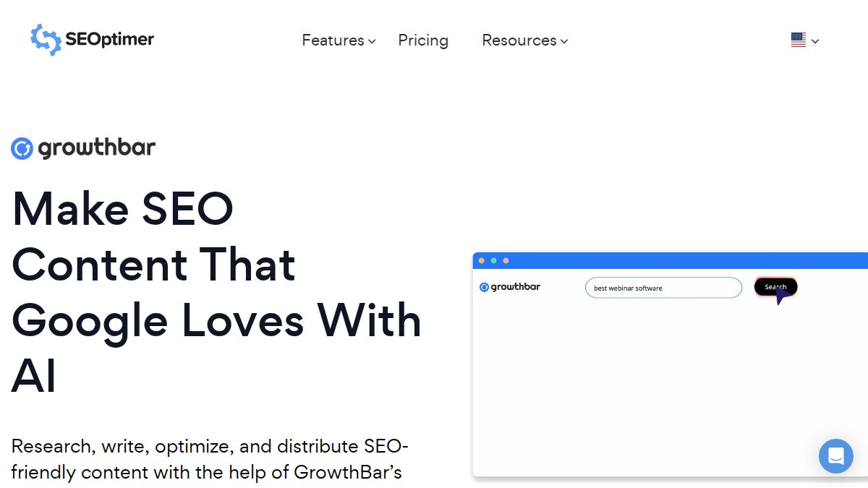Open the Features dropdown menu
Image resolution: width=868 pixels, height=488 pixels.
(x=339, y=40)
